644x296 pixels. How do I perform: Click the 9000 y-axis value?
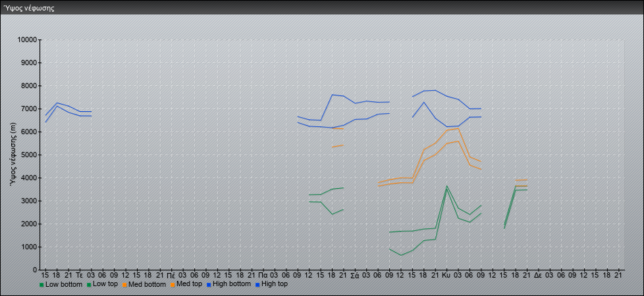coord(29,62)
